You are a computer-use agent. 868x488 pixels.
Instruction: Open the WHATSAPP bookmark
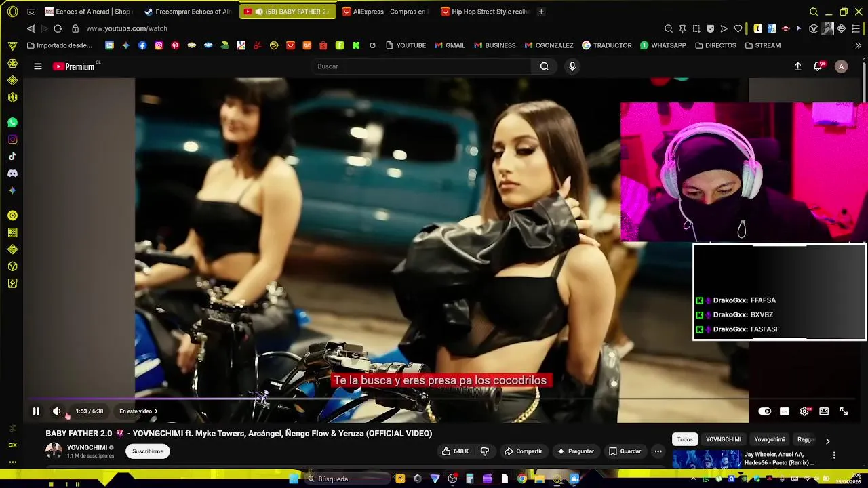coord(663,45)
